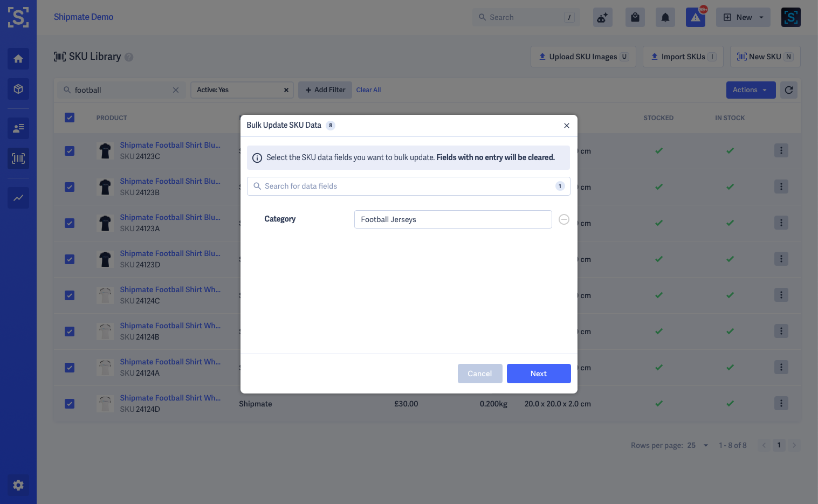
Task: Open the contacts sidebar icon
Action: (18, 128)
